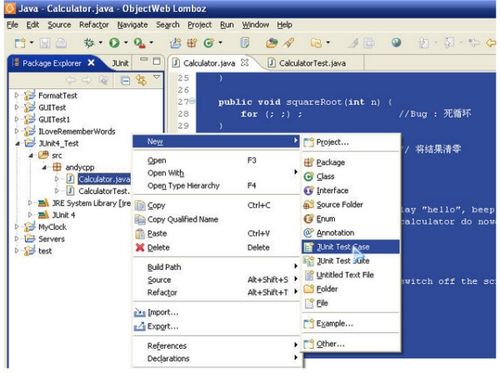The height and width of the screenshot is (373, 500).
Task: Close the Package Explorer view
Action: pyautogui.click(x=91, y=63)
